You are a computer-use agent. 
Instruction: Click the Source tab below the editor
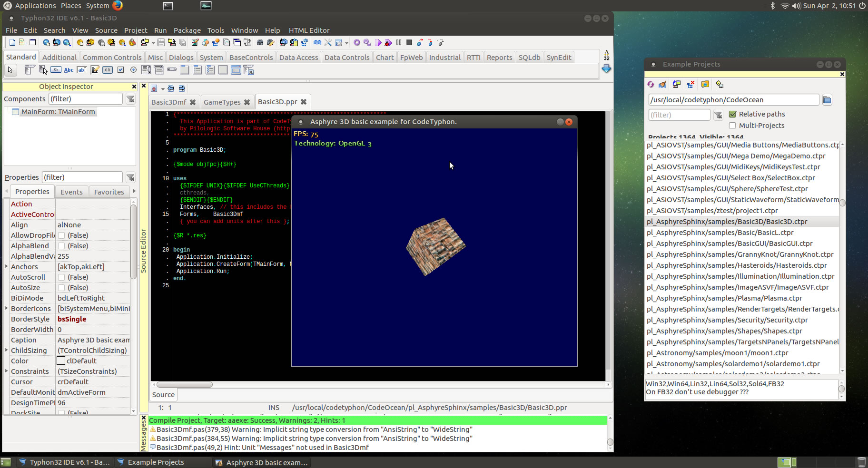[163, 395]
